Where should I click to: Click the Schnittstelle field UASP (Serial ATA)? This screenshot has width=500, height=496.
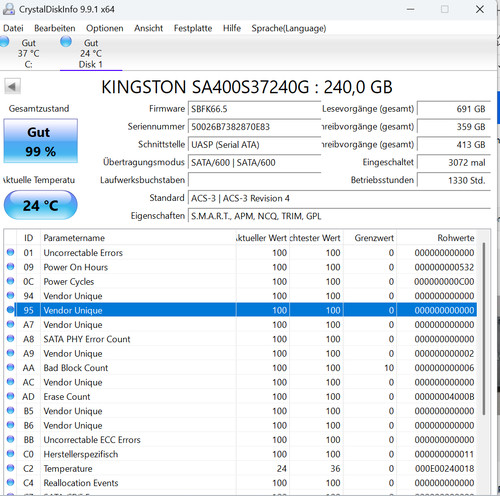pos(254,145)
